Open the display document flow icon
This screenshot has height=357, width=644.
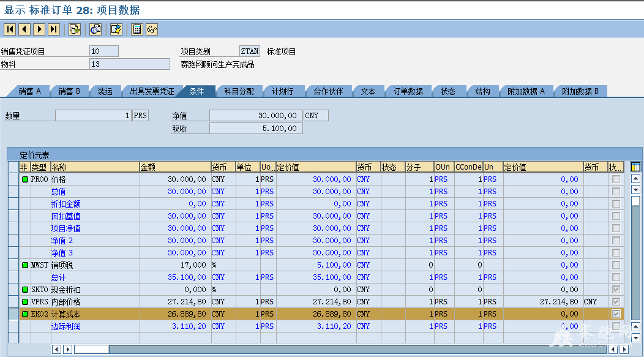pos(95,29)
